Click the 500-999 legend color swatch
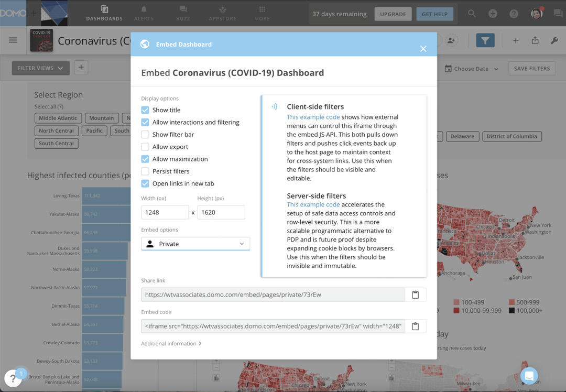The image size is (566, 392). [511, 302]
